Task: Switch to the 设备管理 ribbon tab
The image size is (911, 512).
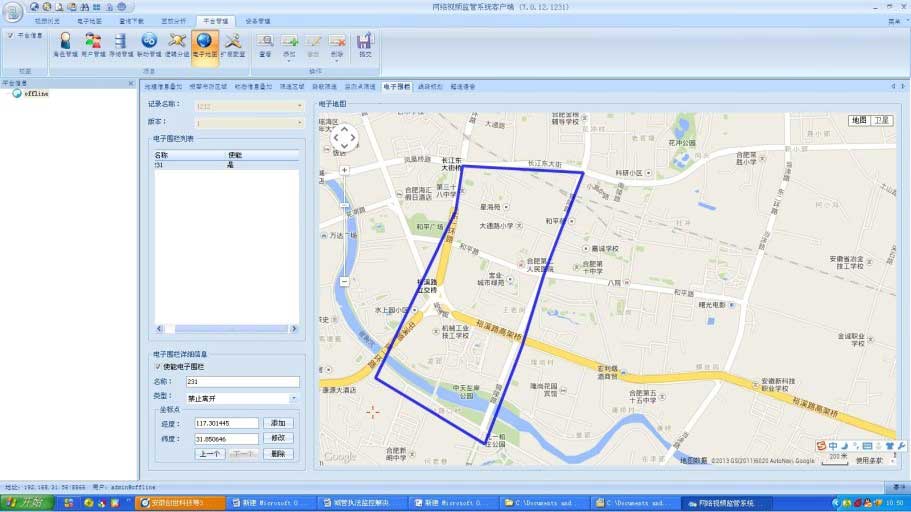Action: (x=257, y=20)
